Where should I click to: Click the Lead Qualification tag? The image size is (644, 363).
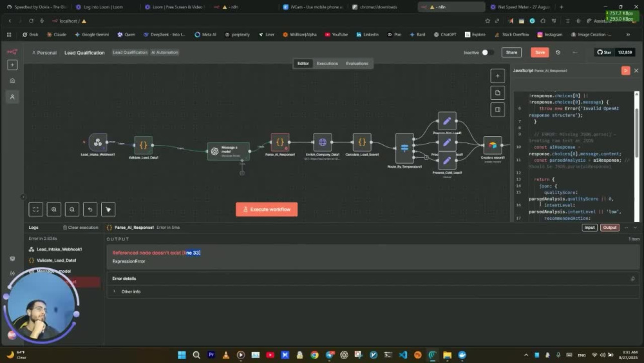[130, 52]
